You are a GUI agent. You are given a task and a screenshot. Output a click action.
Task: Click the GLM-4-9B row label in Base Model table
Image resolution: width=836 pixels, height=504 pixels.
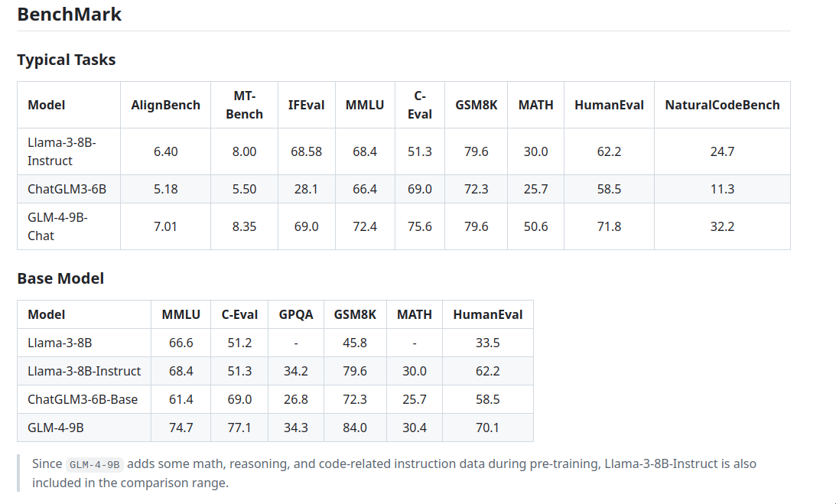point(56,428)
